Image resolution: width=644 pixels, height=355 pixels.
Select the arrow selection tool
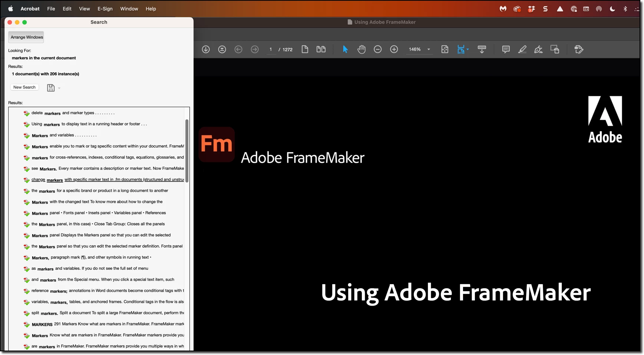pos(345,49)
